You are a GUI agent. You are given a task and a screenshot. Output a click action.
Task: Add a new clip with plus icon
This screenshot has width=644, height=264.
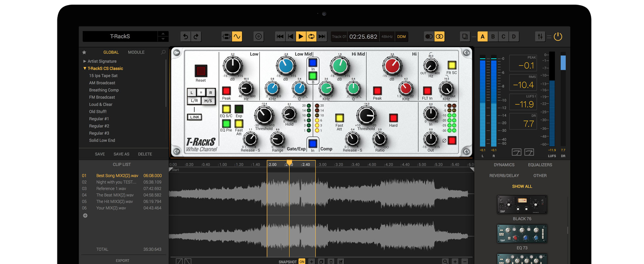(85, 216)
